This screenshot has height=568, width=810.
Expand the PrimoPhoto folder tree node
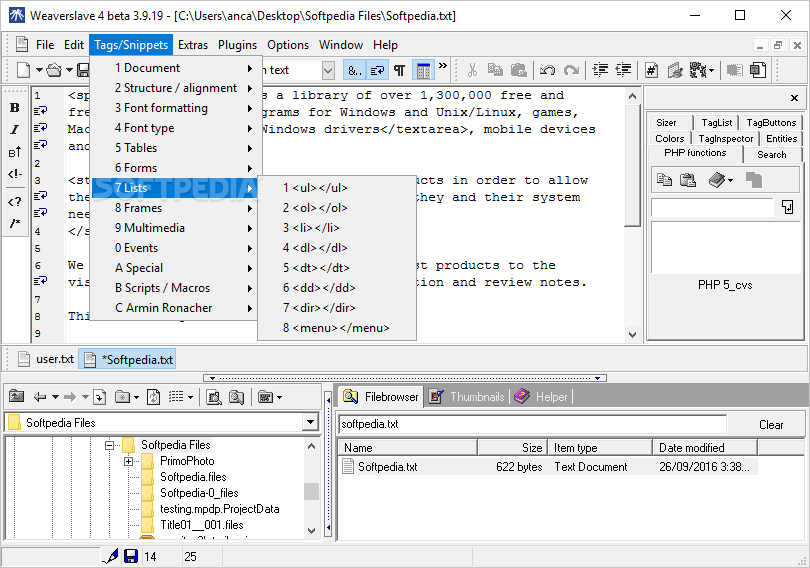128,461
